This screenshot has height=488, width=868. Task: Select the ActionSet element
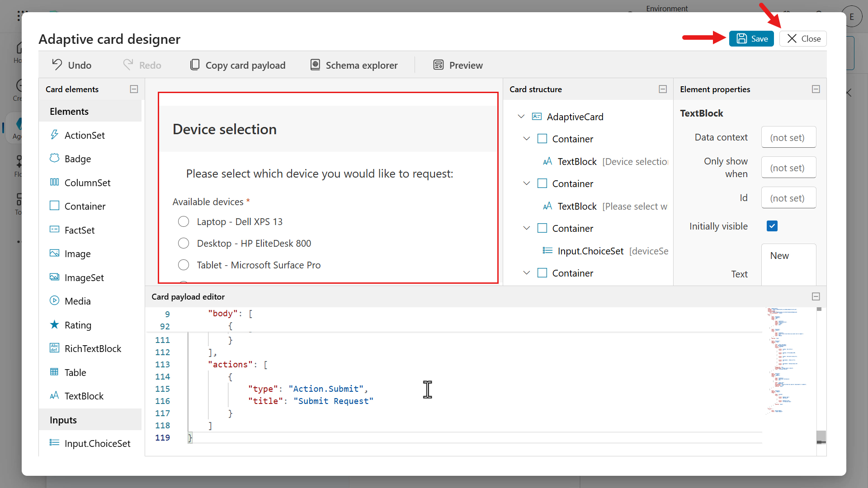(x=84, y=135)
